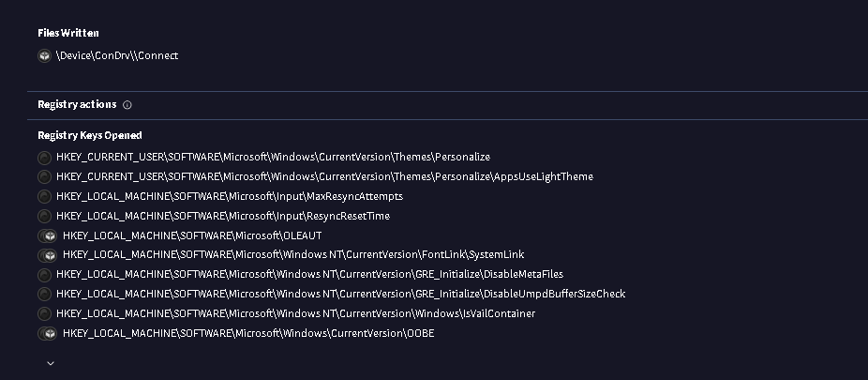Select the \Device\ConDrv\\Connect file path text
Image resolution: width=868 pixels, height=380 pixels.
tap(116, 55)
